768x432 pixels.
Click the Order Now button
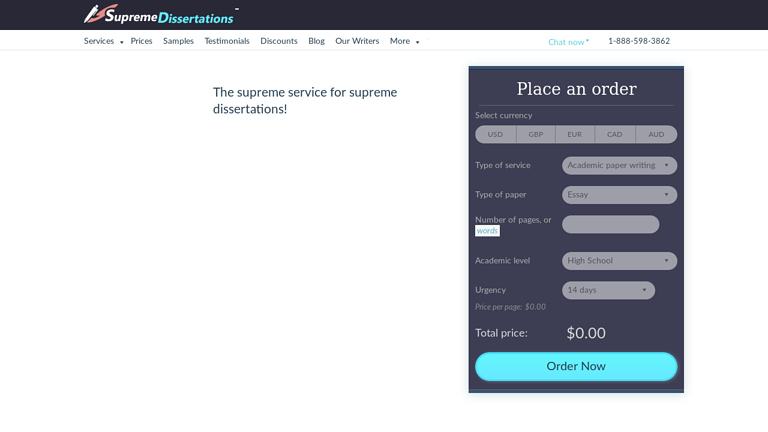[576, 366]
